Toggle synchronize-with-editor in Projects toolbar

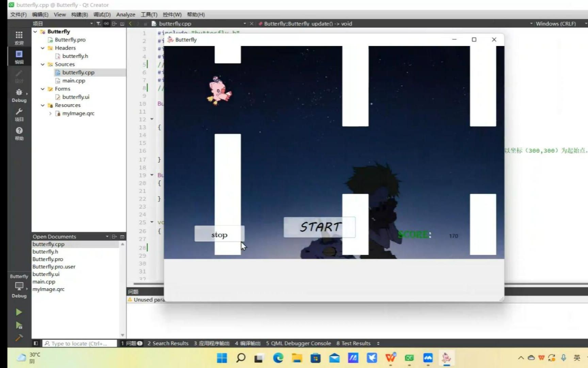(x=106, y=23)
